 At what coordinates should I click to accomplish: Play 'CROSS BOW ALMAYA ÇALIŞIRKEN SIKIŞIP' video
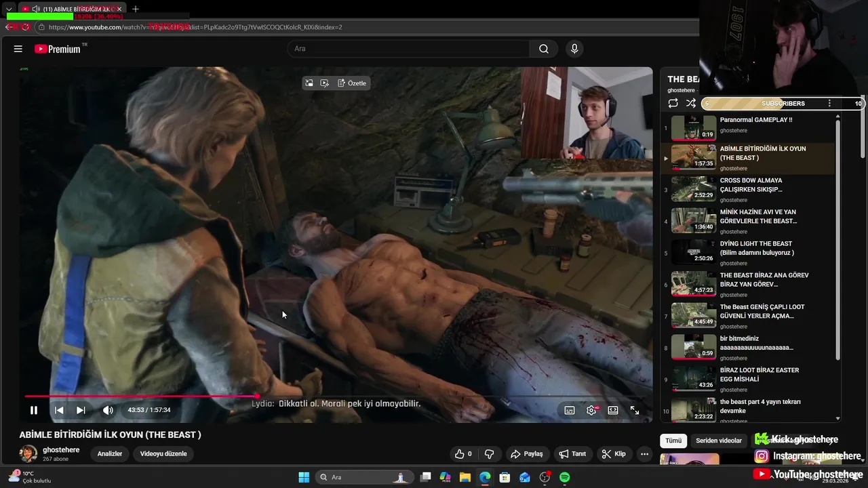point(747,190)
